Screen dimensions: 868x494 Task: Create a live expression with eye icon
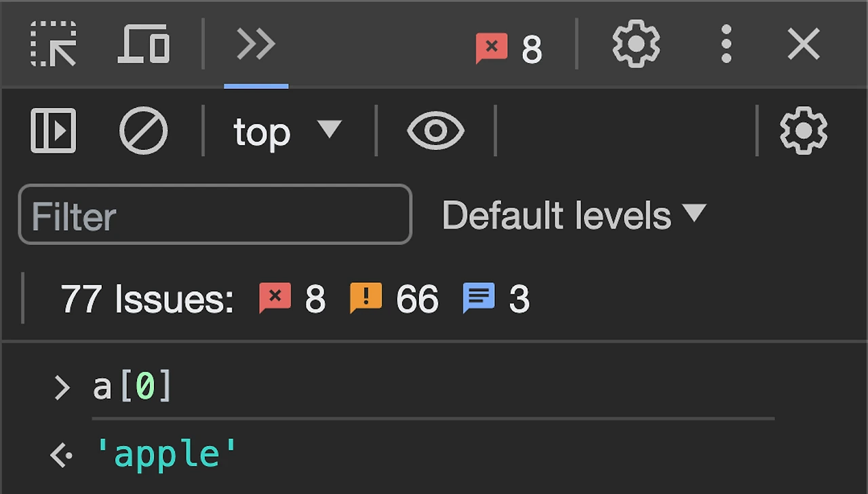[435, 130]
